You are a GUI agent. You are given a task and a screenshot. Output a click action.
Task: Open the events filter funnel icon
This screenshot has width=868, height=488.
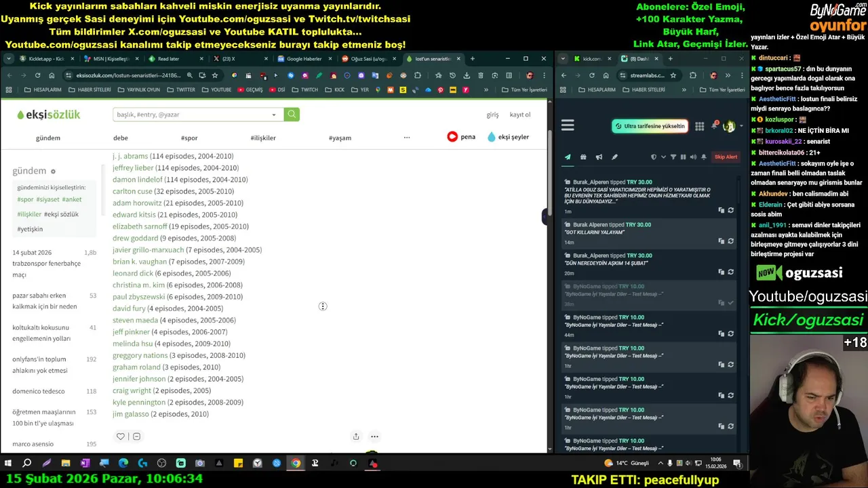pos(673,157)
